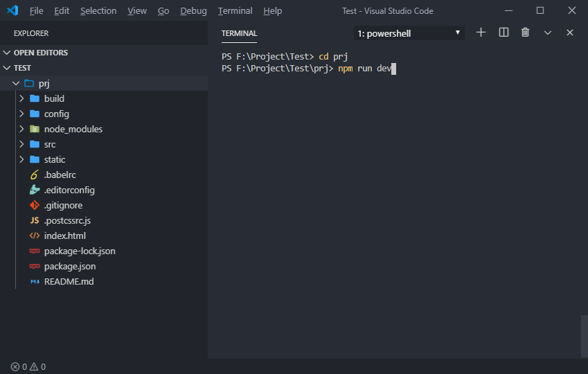
Task: Click the green node_modules folder icon
Action: (x=35, y=129)
